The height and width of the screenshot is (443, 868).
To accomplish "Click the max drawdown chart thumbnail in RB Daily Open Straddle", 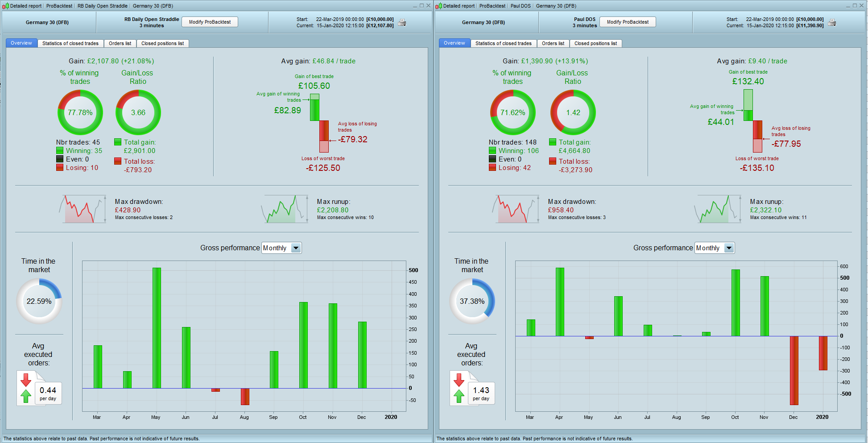I will (83, 209).
